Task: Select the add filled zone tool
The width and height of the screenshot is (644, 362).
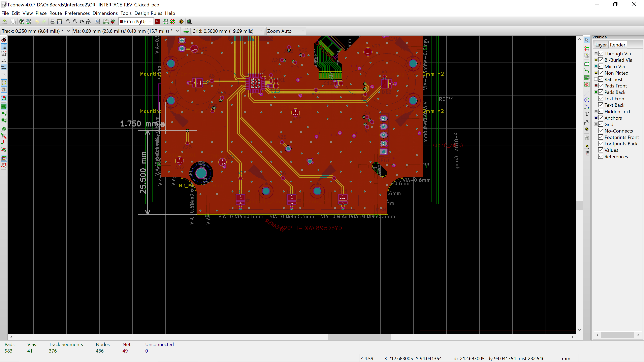Action: (x=587, y=78)
